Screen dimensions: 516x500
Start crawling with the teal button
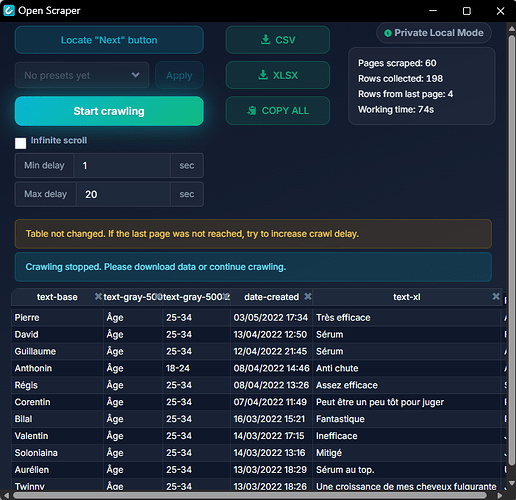point(109,111)
